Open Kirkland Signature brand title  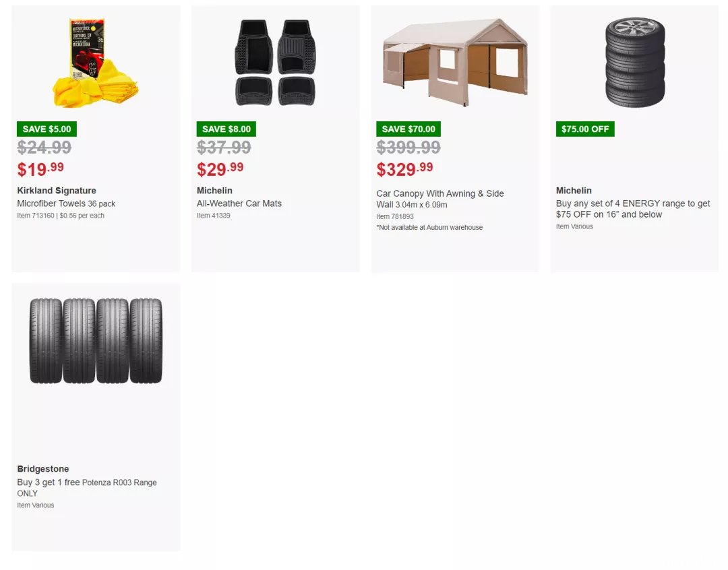pyautogui.click(x=57, y=191)
